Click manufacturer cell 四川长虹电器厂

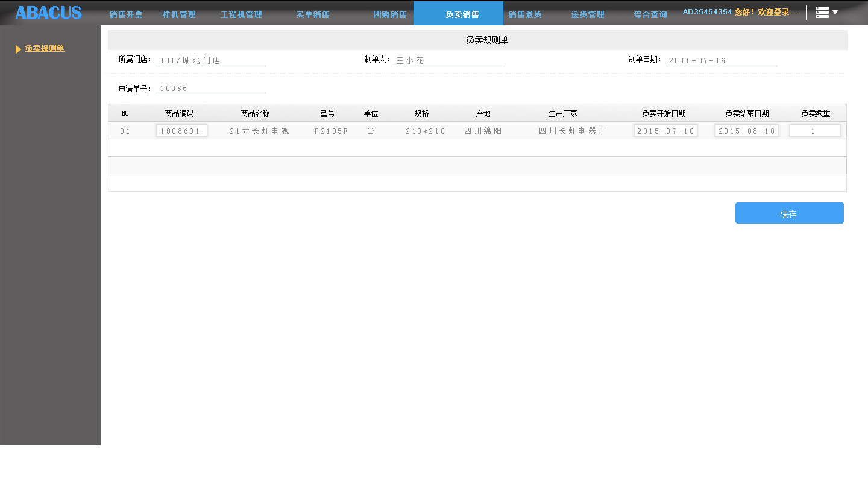coord(573,131)
